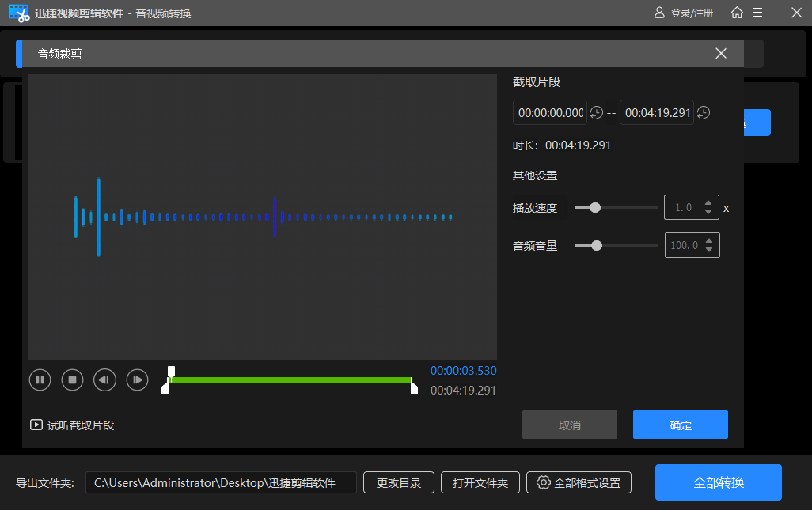Start conversion with the 全部转换 button
The width and height of the screenshot is (812, 510).
tap(718, 482)
